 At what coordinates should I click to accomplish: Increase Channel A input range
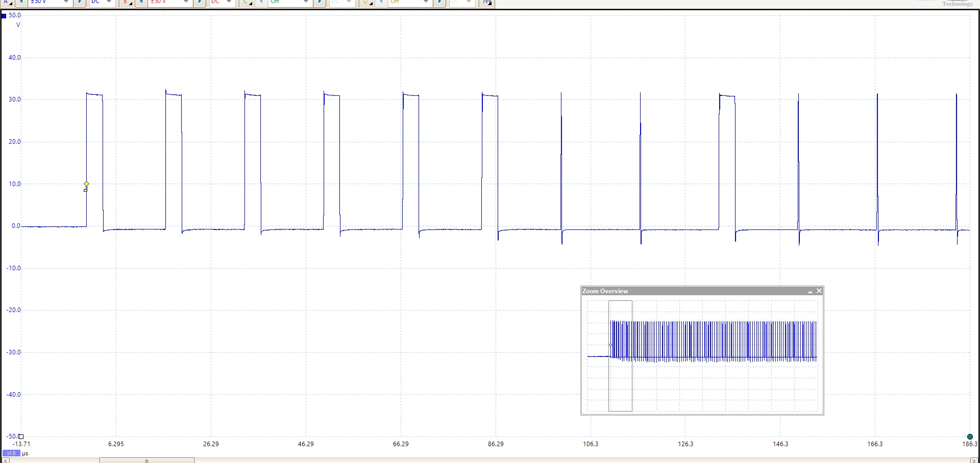[x=80, y=3]
